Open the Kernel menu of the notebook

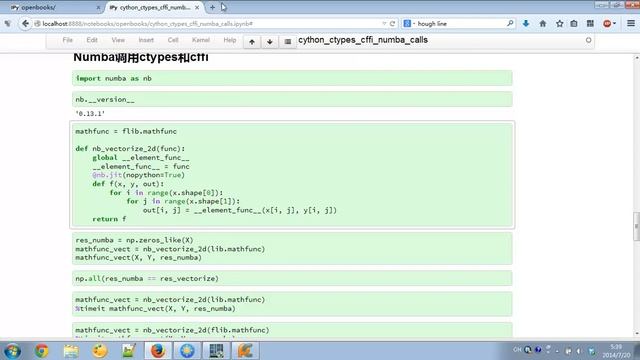[x=200, y=40]
